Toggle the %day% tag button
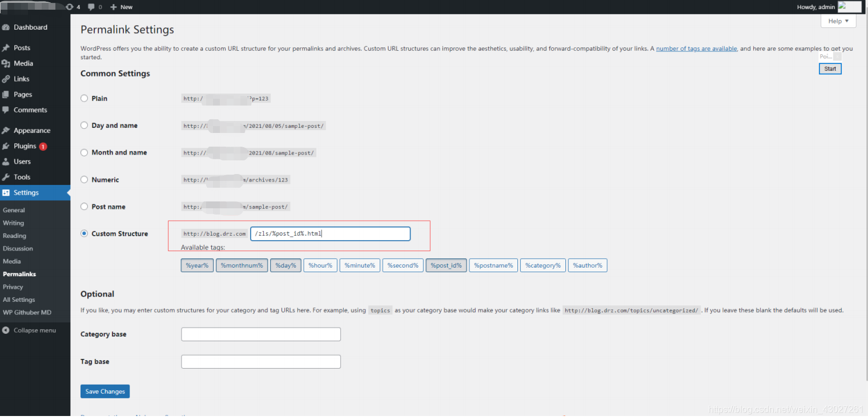 point(286,265)
